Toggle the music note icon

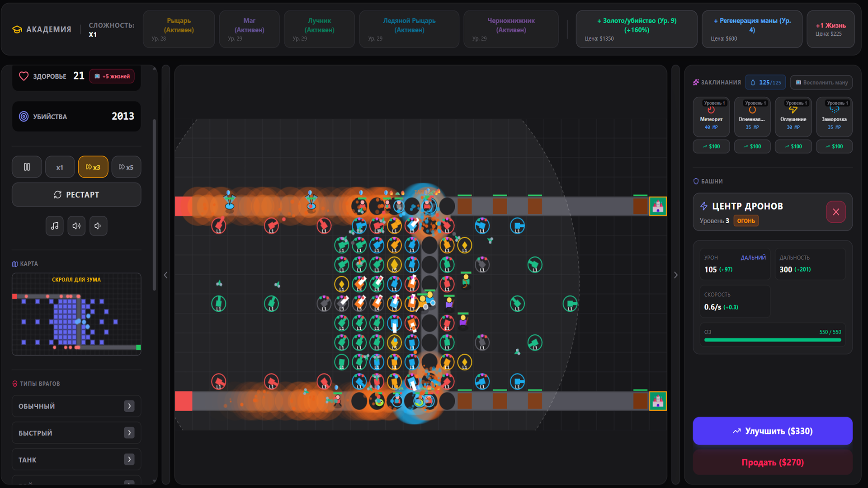[55, 225]
